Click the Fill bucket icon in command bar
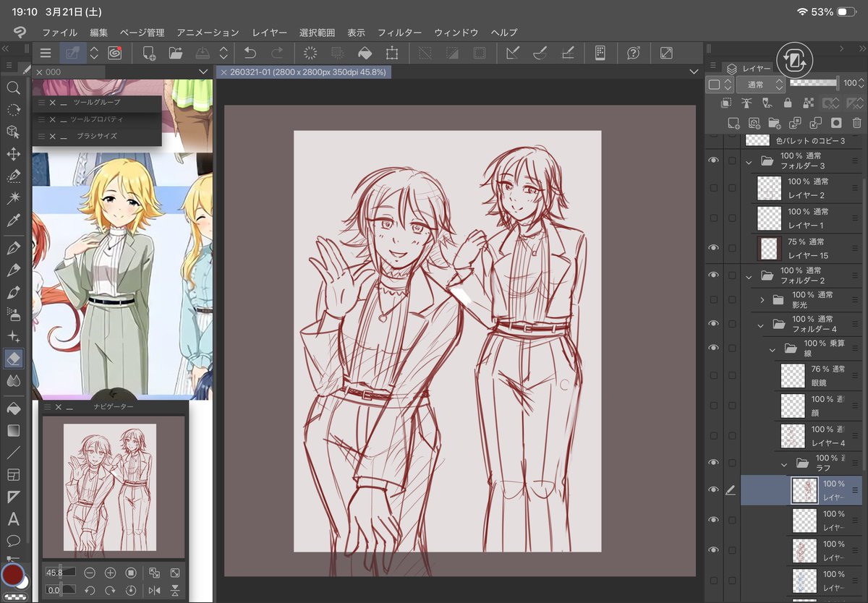 pyautogui.click(x=365, y=53)
